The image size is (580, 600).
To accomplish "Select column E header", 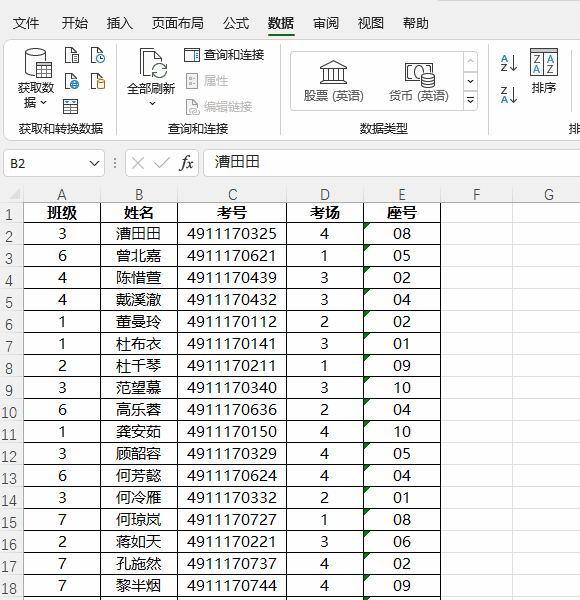I will coord(402,194).
